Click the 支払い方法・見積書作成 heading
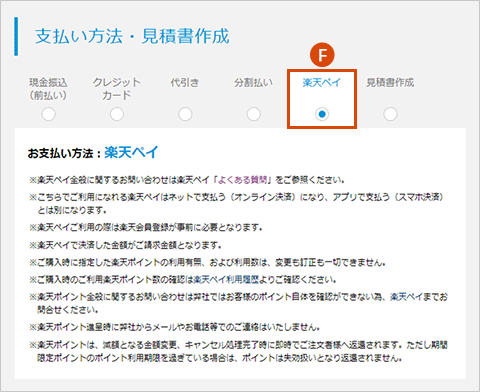Image resolution: width=480 pixels, height=392 pixels. click(x=132, y=36)
